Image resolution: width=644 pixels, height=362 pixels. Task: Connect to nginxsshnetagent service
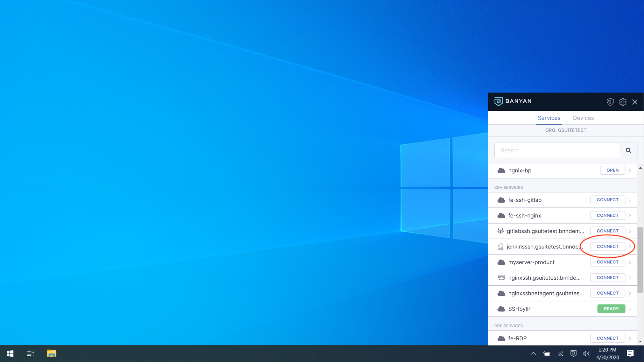pyautogui.click(x=607, y=293)
